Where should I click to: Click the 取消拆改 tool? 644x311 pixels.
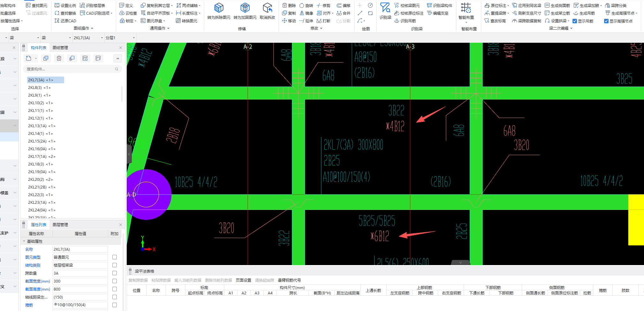(267, 11)
